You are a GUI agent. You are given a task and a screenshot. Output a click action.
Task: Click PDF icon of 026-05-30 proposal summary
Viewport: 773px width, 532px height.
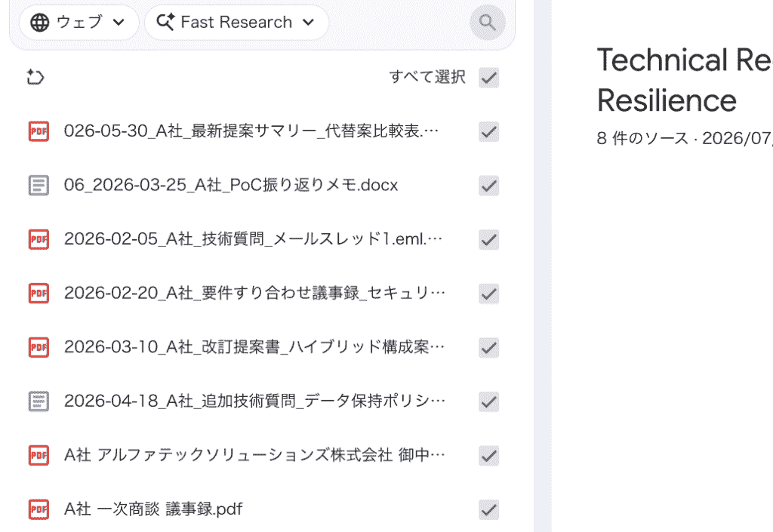point(38,131)
